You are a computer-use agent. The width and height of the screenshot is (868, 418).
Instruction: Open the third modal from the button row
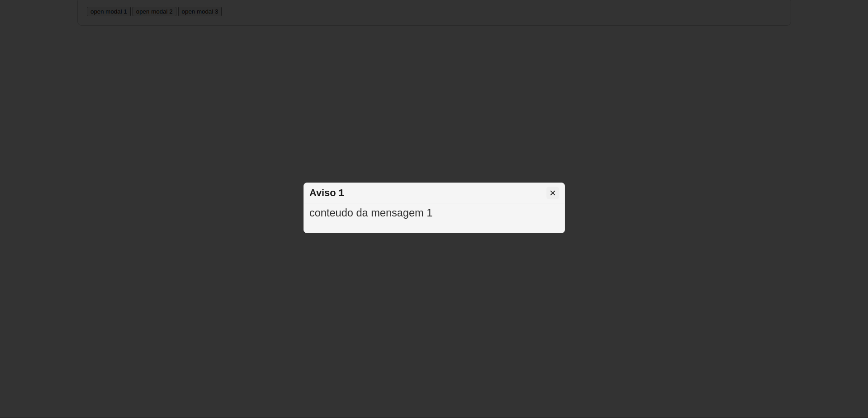coord(200,12)
